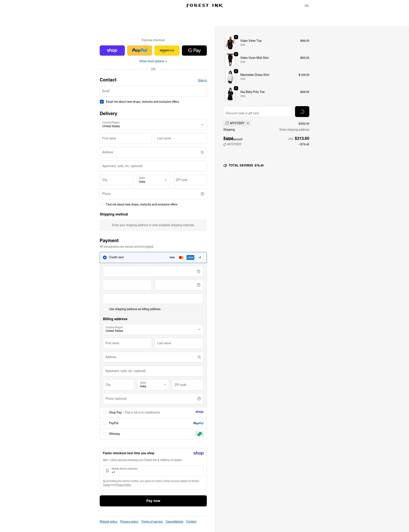The width and height of the screenshot is (409, 532).
Task: Disable the email me about new drops checkbox
Action: 102,102
